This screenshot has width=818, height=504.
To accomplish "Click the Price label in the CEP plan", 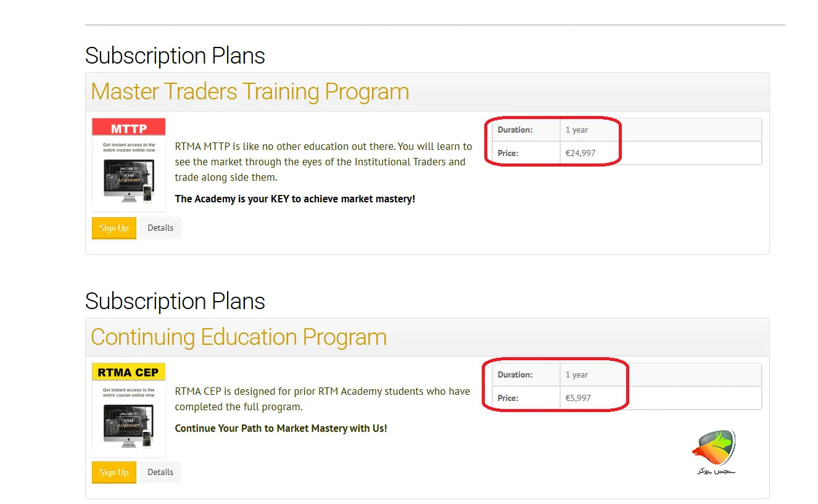I will tap(508, 398).
